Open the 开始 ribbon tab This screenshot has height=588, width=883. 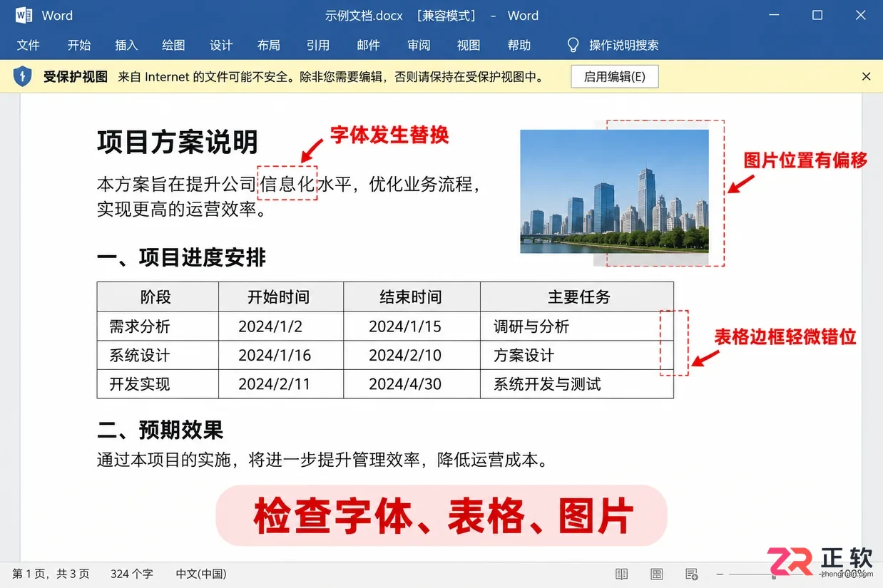[79, 45]
